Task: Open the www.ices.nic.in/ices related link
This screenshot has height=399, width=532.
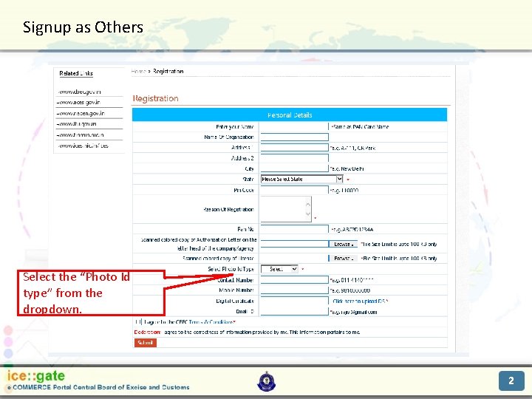Action: click(x=83, y=146)
